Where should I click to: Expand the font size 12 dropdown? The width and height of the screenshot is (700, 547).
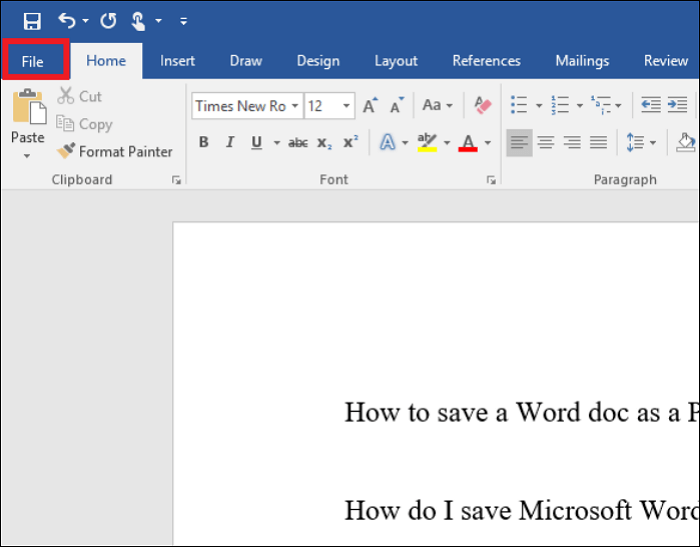[x=347, y=106]
